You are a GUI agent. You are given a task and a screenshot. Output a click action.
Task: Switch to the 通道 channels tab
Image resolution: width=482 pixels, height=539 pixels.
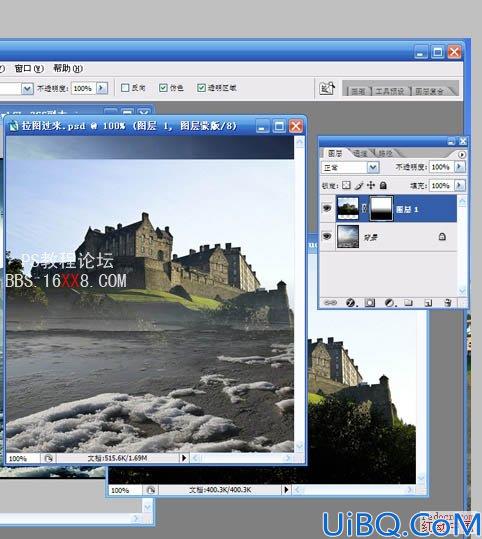click(x=360, y=153)
